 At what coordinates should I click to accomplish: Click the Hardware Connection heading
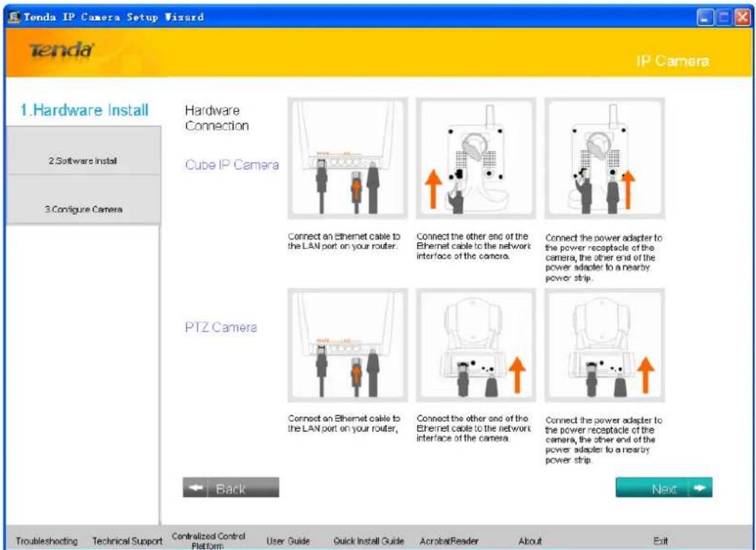[217, 118]
